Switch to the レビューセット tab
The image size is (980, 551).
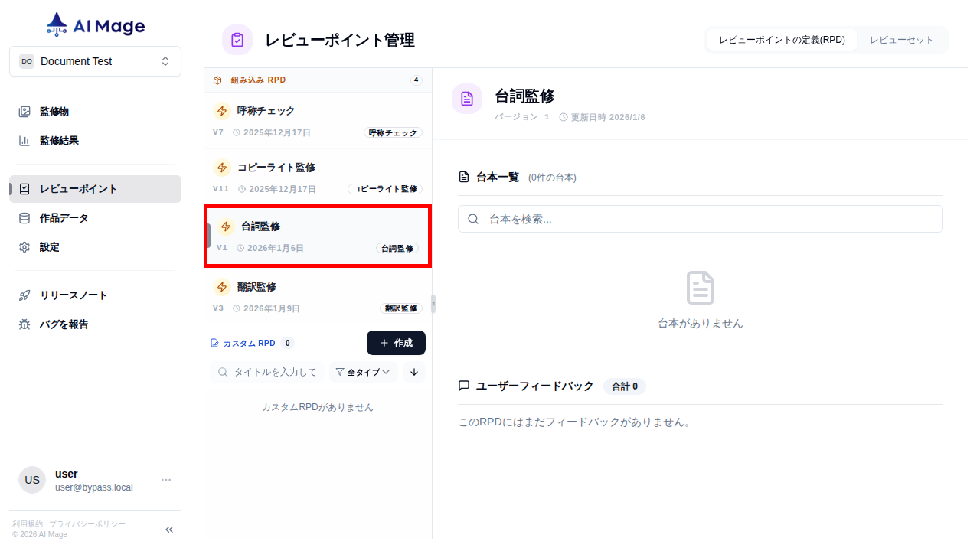pyautogui.click(x=902, y=39)
